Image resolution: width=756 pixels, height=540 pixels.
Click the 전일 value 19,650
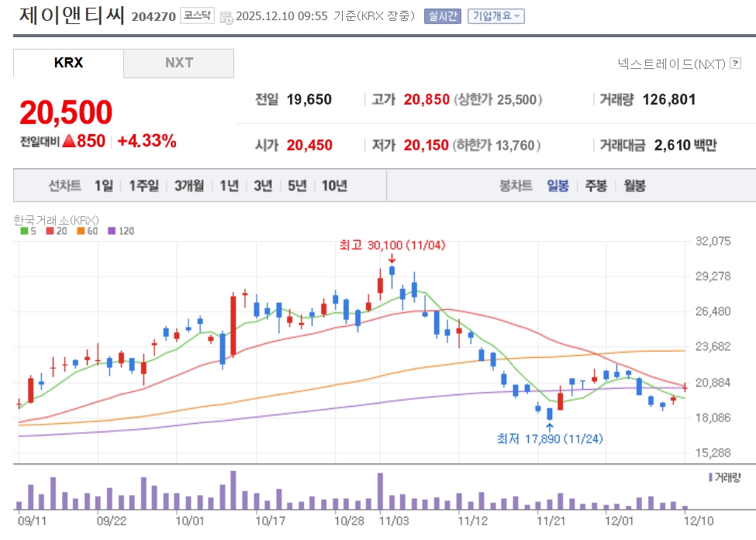click(309, 100)
